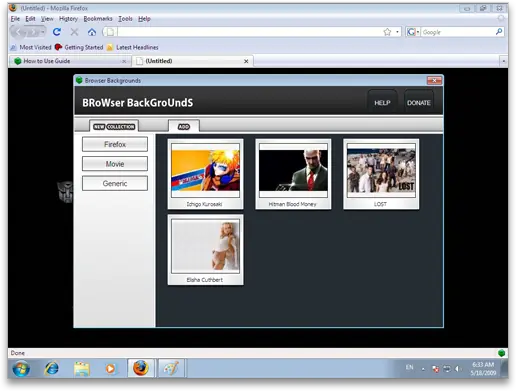This screenshot has height=391, width=516.
Task: Open Windows Explorer folder on taskbar
Action: [82, 369]
